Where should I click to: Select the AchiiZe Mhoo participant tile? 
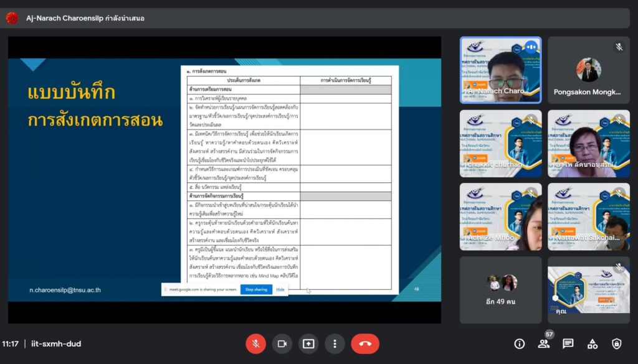(500, 217)
